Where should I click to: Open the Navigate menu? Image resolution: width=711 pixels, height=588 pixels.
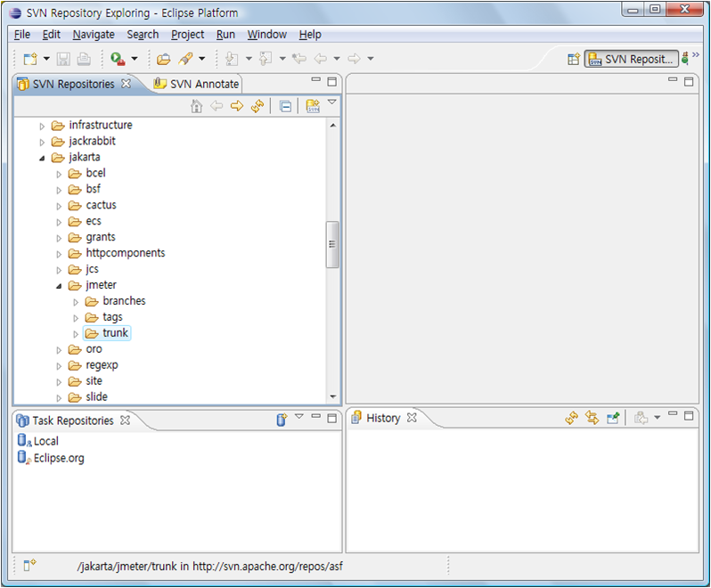pyautogui.click(x=94, y=35)
